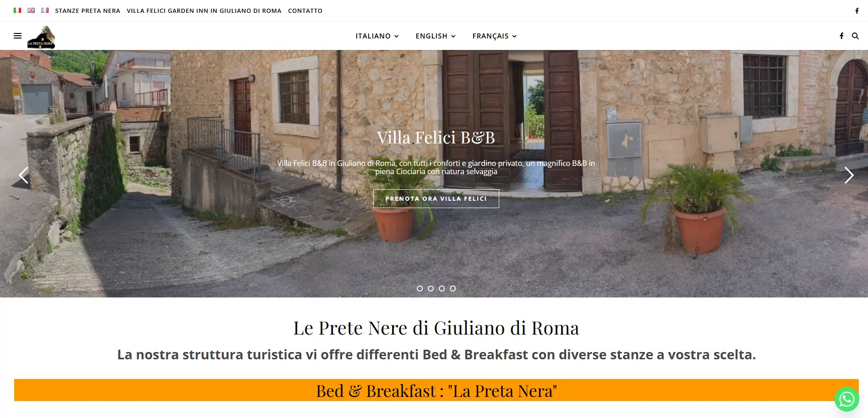Viewport: 868px width, 418px height.
Task: Expand the Italiano dropdown menu
Action: (377, 36)
